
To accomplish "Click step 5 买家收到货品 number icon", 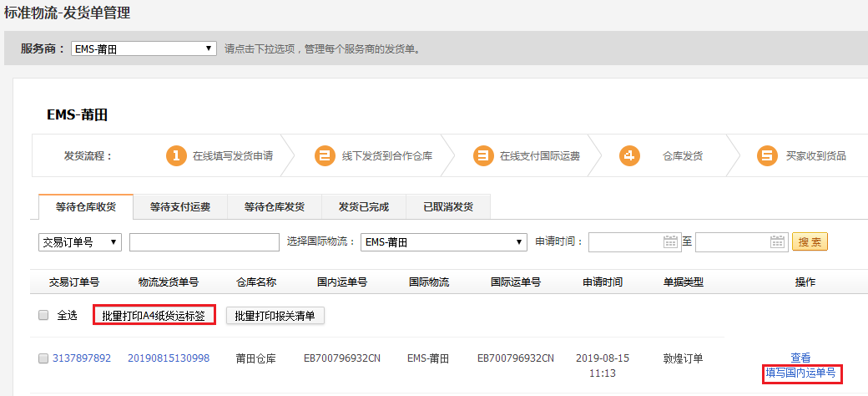I will 767,155.
